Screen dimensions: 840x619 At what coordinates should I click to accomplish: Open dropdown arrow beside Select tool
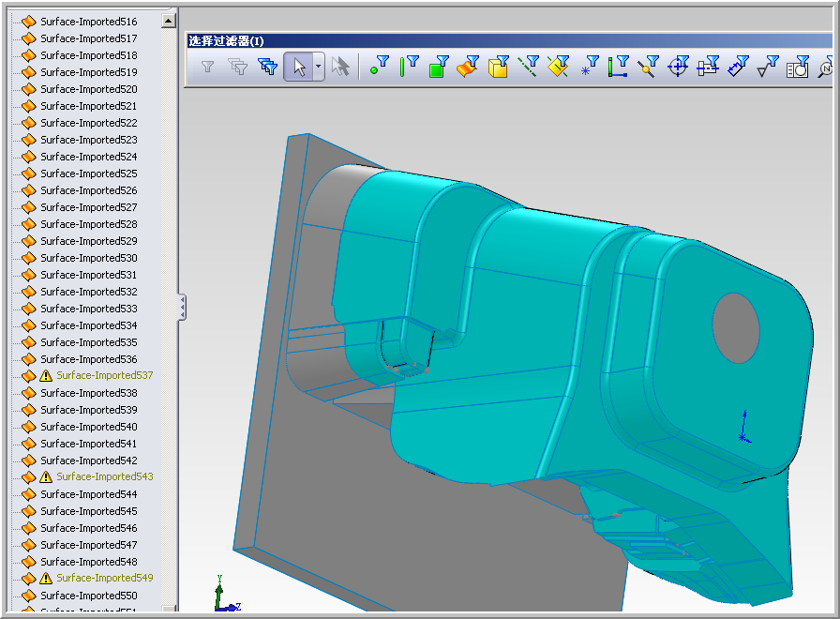click(318, 67)
